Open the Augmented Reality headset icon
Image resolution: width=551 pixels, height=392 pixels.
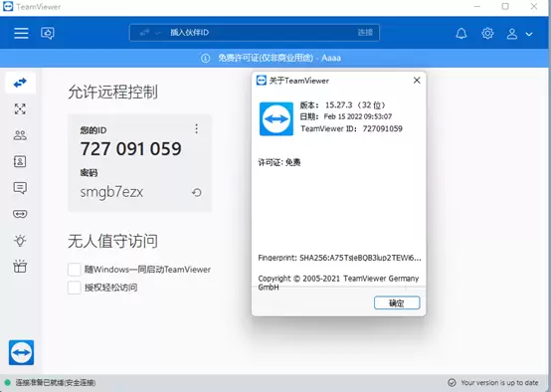coord(20,214)
